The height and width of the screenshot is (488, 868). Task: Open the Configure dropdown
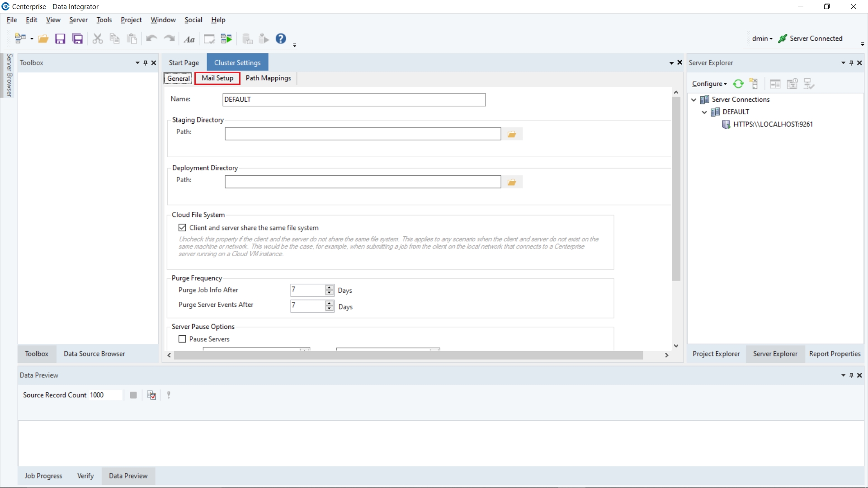(x=709, y=84)
